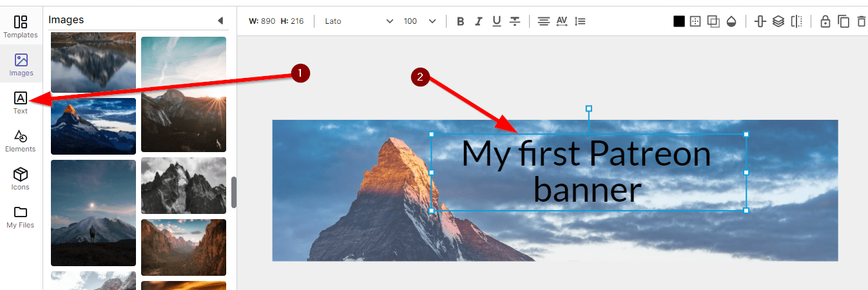Open the font size 100 dropdown
This screenshot has height=290, width=868.
420,21
